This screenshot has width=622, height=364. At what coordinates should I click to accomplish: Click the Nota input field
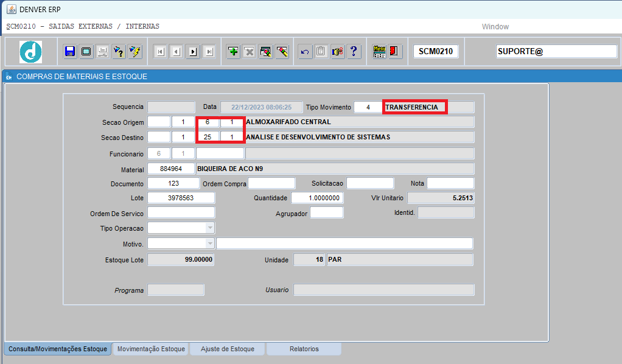click(450, 183)
